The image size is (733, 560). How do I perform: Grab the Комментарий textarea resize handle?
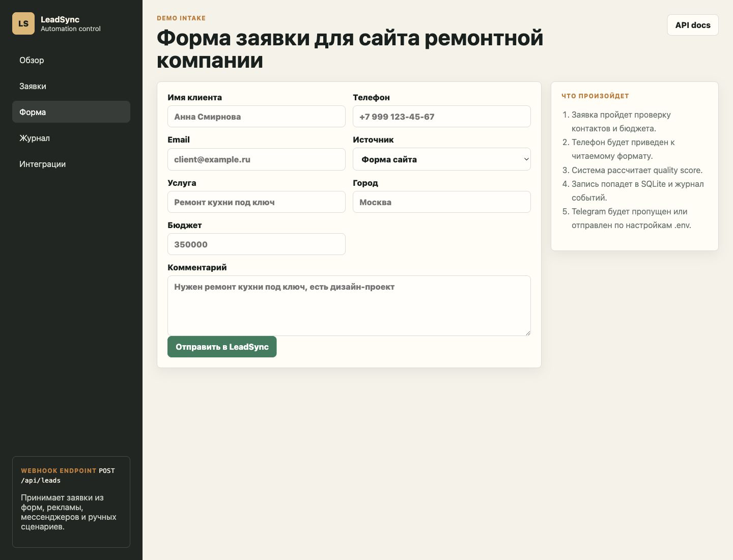(x=528, y=332)
